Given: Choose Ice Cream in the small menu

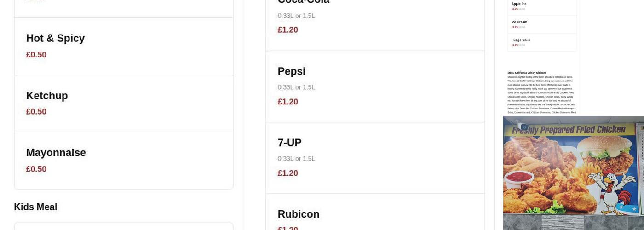Looking at the screenshot, I should coord(519,22).
